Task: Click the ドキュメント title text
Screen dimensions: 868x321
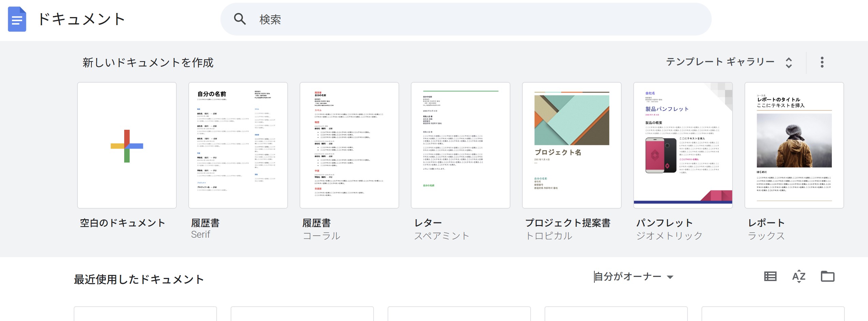Action: click(81, 19)
